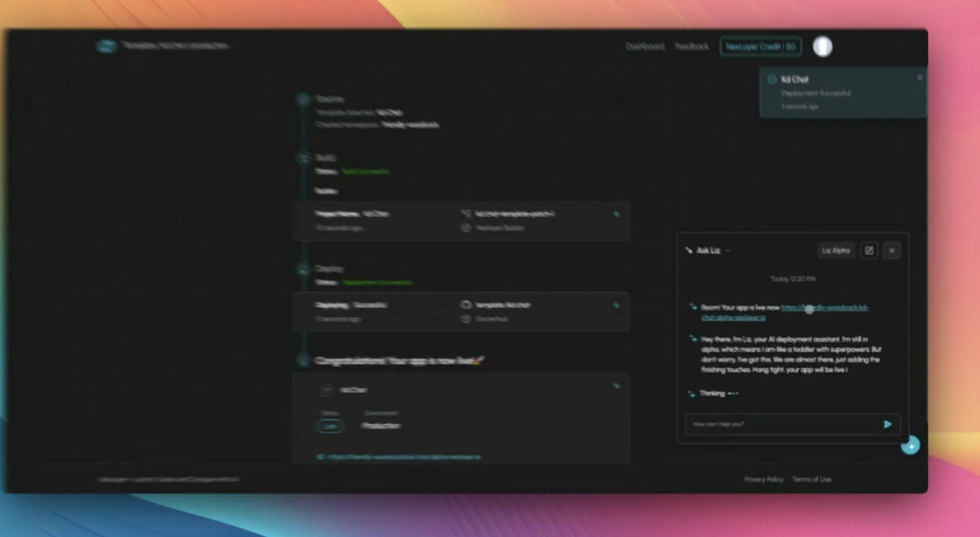Click the Liz sparkle icon on build card
The height and width of the screenshot is (537, 980).
click(616, 214)
